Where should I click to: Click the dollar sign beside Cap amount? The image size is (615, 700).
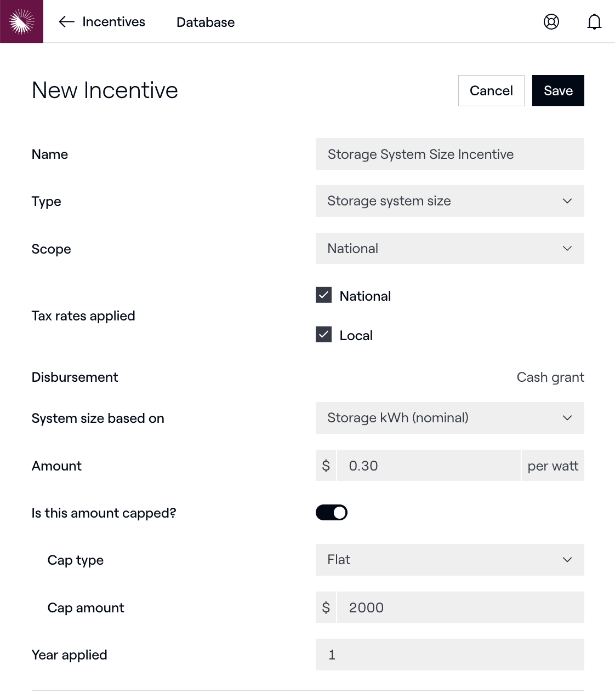coord(326,607)
